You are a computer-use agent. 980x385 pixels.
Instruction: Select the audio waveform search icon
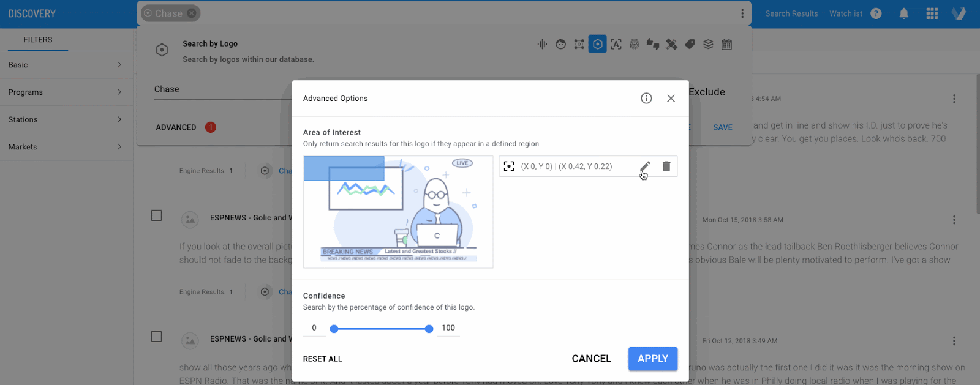(x=542, y=44)
